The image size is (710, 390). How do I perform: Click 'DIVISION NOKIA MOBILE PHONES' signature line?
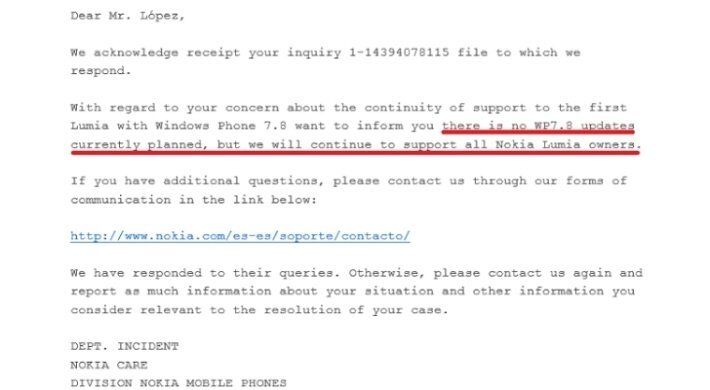point(178,383)
